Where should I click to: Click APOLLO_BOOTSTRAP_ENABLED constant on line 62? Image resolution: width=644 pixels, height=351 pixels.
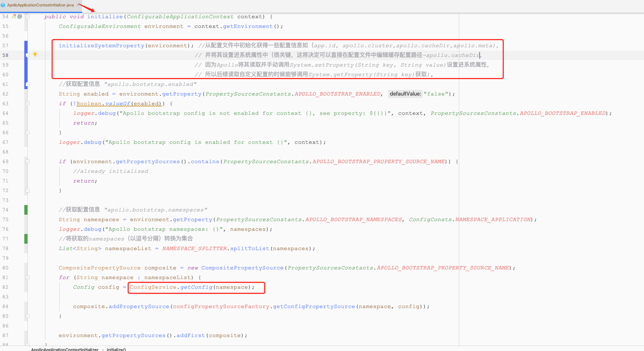point(338,94)
